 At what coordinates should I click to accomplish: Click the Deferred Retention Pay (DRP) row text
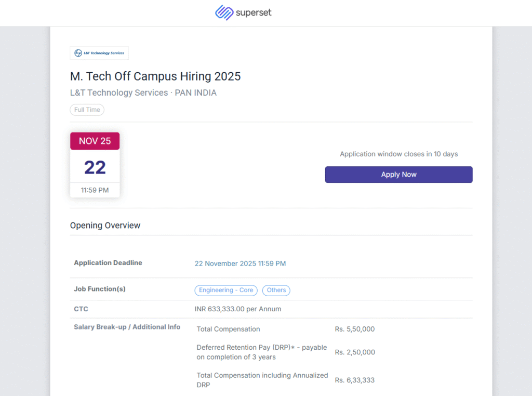click(x=261, y=352)
